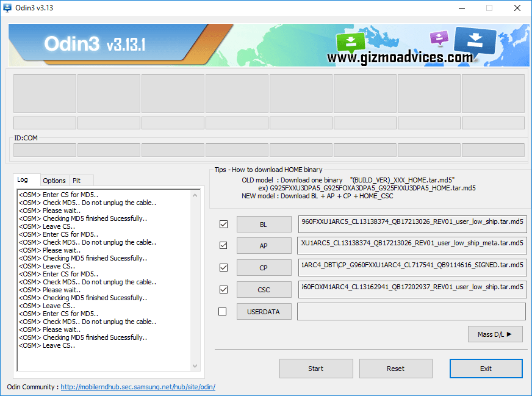Click the BL file path field

(412, 224)
